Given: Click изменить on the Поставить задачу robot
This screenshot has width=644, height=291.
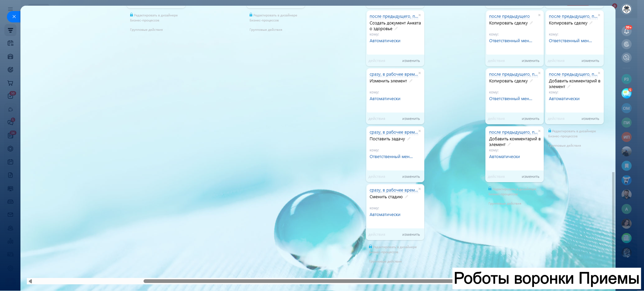Looking at the screenshot, I should (411, 177).
